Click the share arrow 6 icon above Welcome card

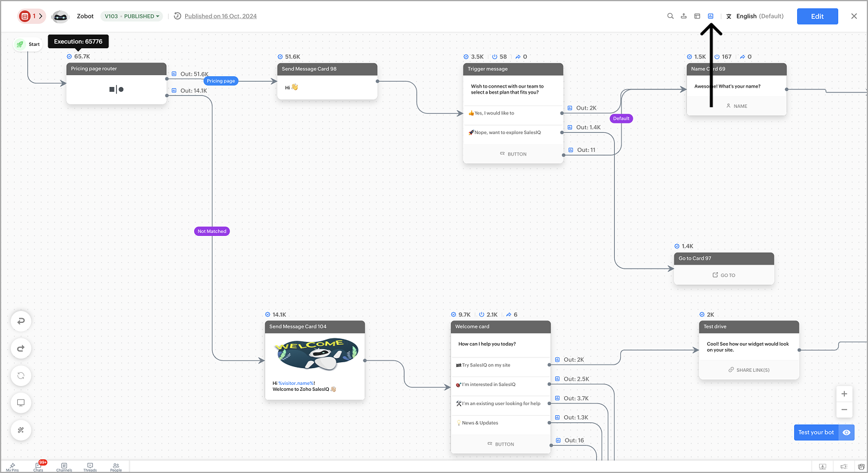pyautogui.click(x=509, y=315)
